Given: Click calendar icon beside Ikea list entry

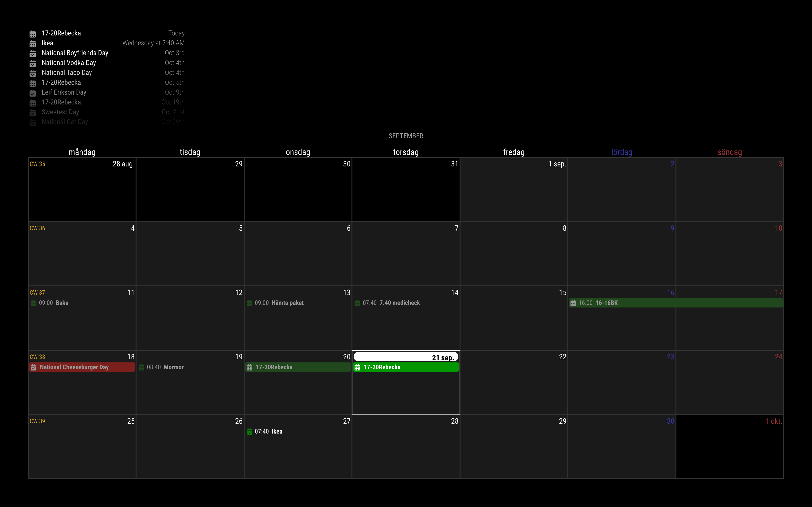Looking at the screenshot, I should point(33,44).
